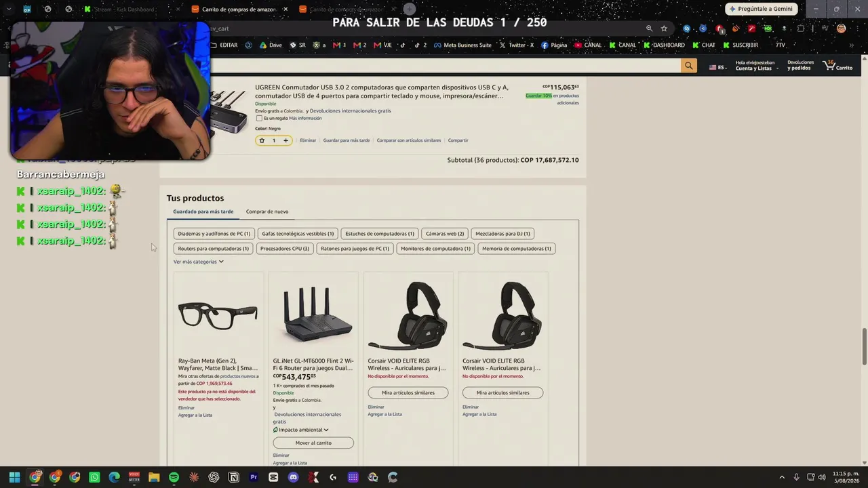
Task: Filter by 'Mezcladoras para DJ (1)'
Action: click(x=502, y=234)
